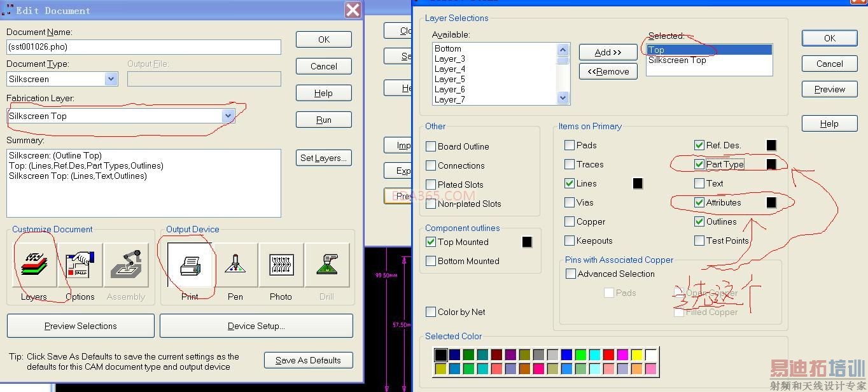Click the Document Name input field

(144, 47)
